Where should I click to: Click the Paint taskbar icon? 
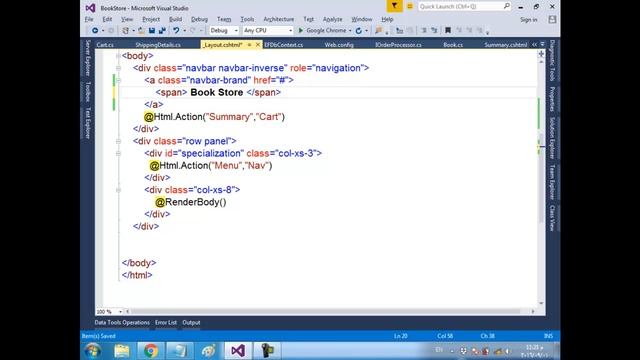pyautogui.click(x=209, y=351)
